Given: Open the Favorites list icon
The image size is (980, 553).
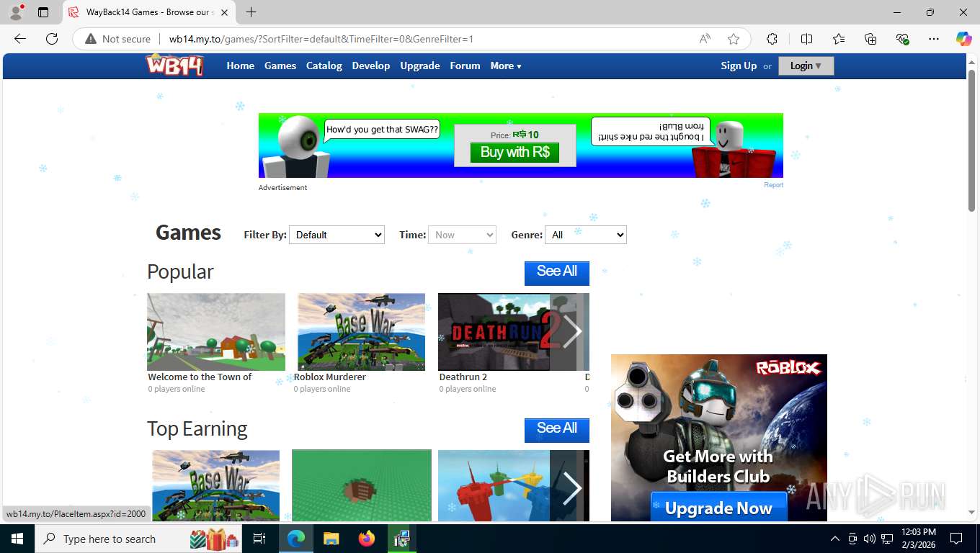Looking at the screenshot, I should (x=839, y=39).
